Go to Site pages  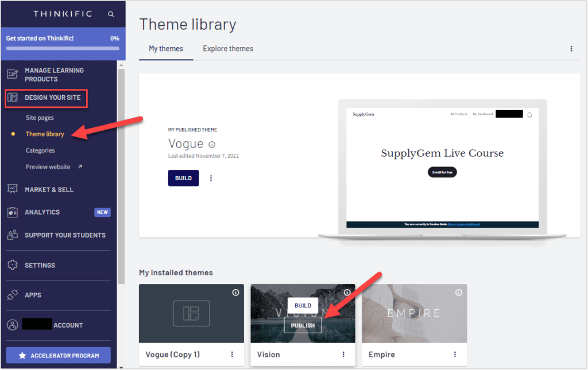[x=40, y=118]
